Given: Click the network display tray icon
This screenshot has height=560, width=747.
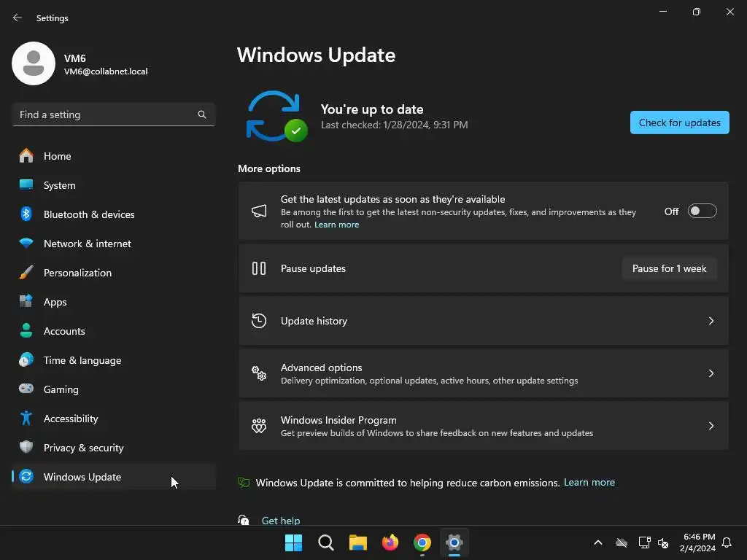Looking at the screenshot, I should (644, 542).
